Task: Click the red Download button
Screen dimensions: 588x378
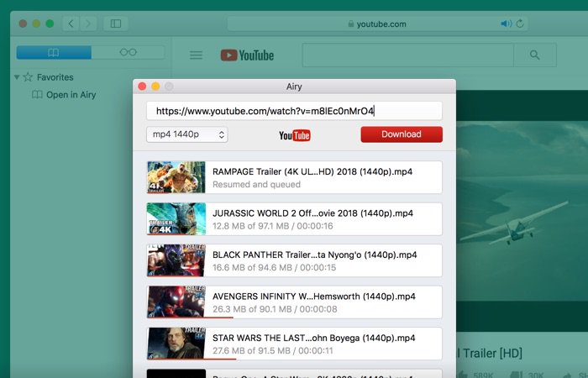Action: point(402,134)
